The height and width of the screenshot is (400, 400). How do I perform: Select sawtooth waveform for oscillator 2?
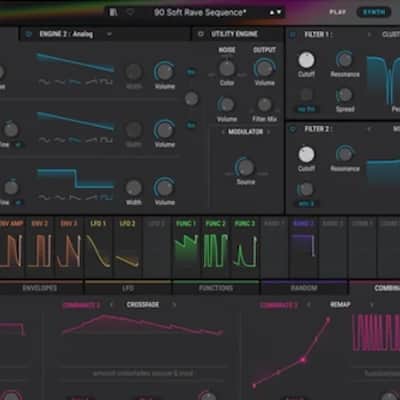[75, 140]
